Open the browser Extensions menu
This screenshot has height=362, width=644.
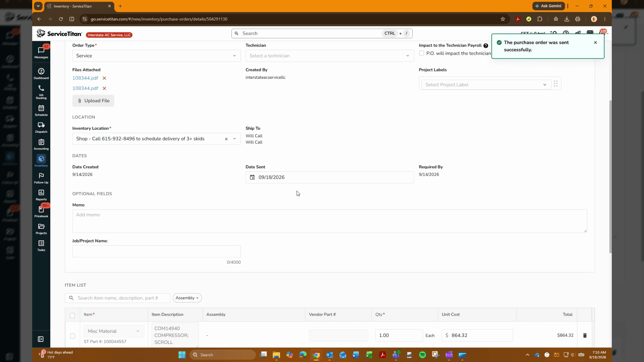540,19
